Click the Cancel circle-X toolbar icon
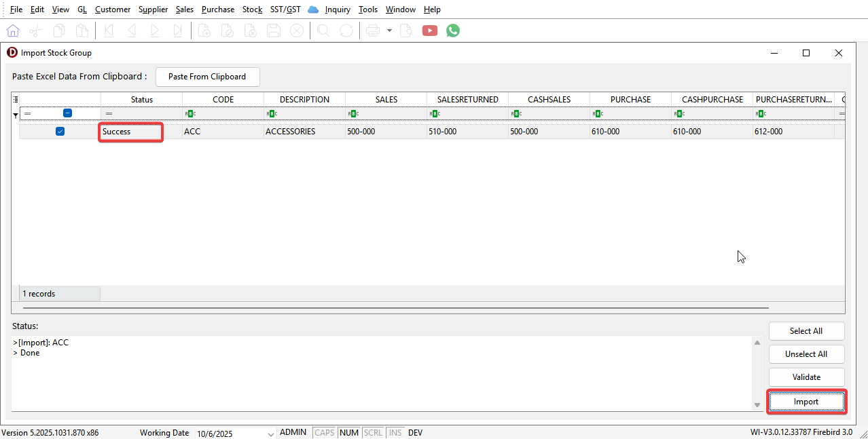The width and height of the screenshot is (868, 439). click(297, 31)
